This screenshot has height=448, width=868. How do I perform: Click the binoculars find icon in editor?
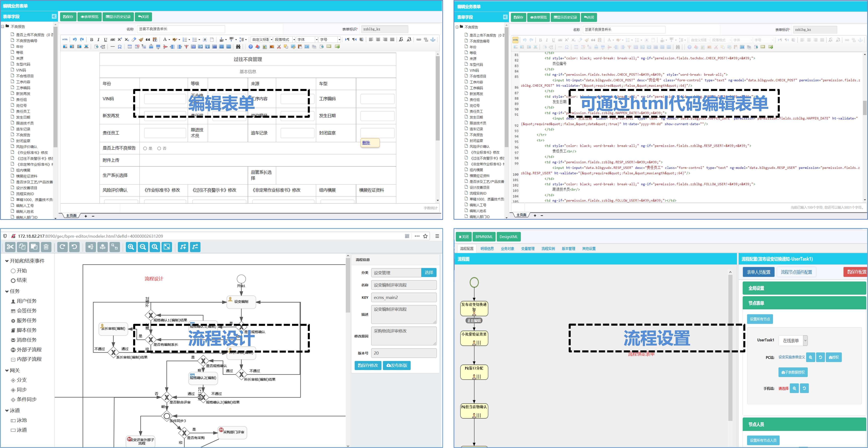pos(238,47)
